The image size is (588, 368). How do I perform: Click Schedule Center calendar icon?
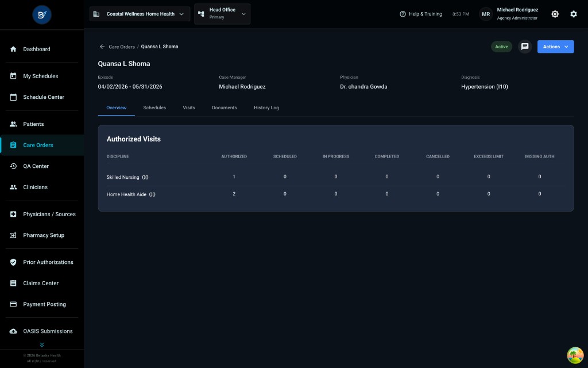(x=13, y=97)
